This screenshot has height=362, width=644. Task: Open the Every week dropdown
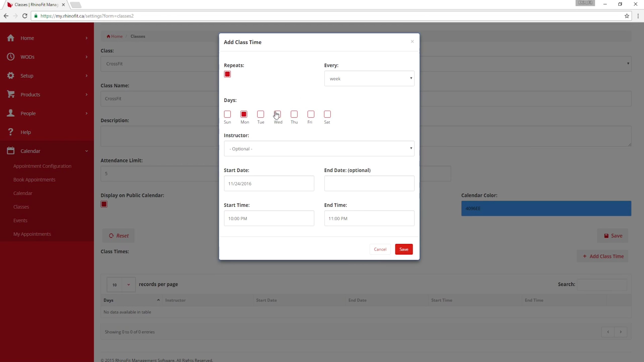pyautogui.click(x=369, y=78)
